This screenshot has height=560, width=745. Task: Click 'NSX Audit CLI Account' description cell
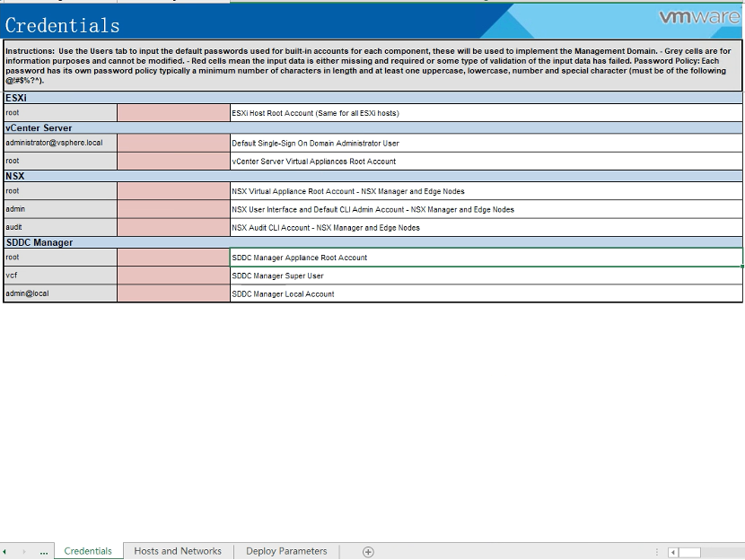[486, 228]
